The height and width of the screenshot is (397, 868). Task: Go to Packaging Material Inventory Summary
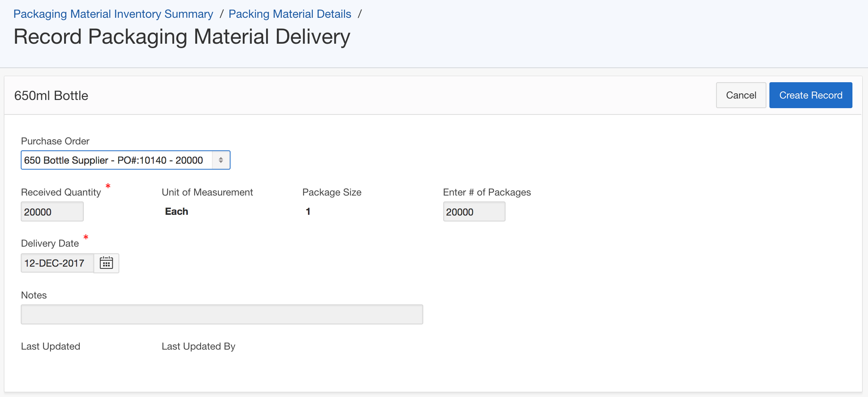point(113,14)
